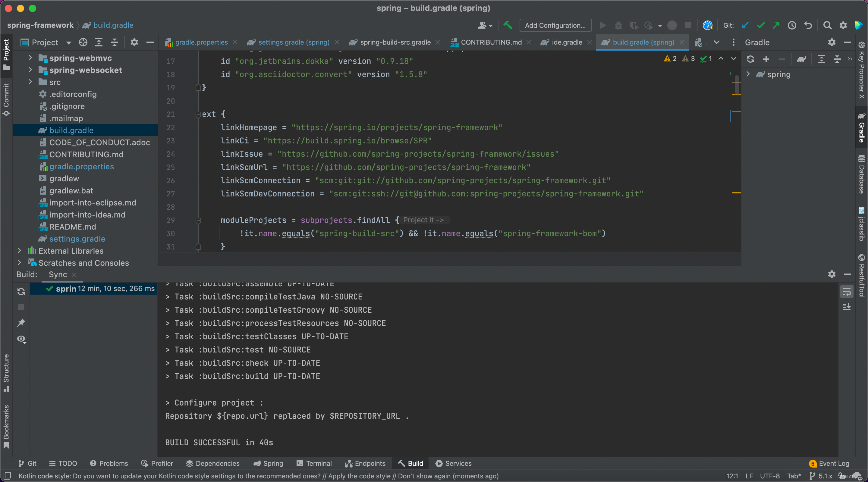Click the Build project hammer icon
The image size is (868, 482).
(x=508, y=25)
